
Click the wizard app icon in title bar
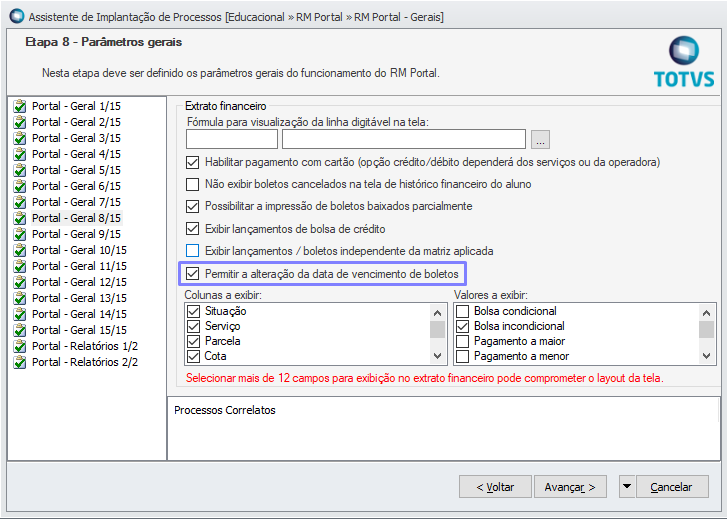click(15, 16)
